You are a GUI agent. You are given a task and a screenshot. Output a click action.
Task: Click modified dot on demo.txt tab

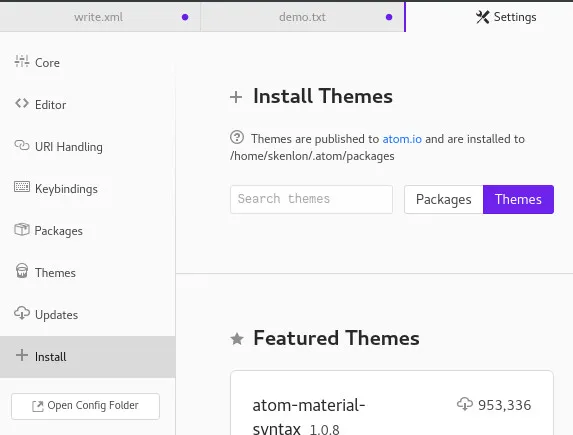(389, 17)
